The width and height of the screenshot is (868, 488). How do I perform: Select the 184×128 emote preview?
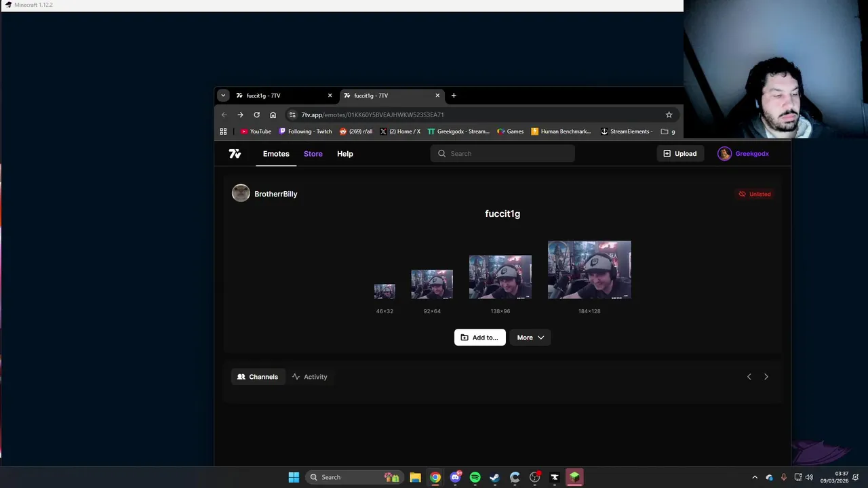click(x=589, y=270)
